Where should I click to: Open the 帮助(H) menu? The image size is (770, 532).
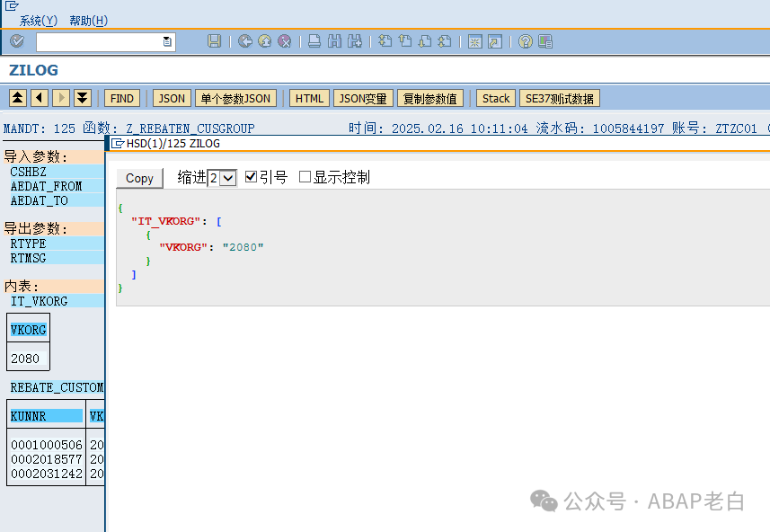(x=88, y=21)
